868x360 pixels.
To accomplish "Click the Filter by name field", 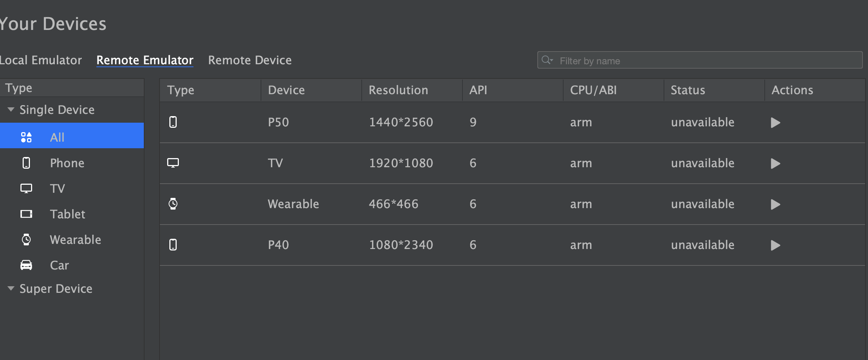I will pos(700,60).
